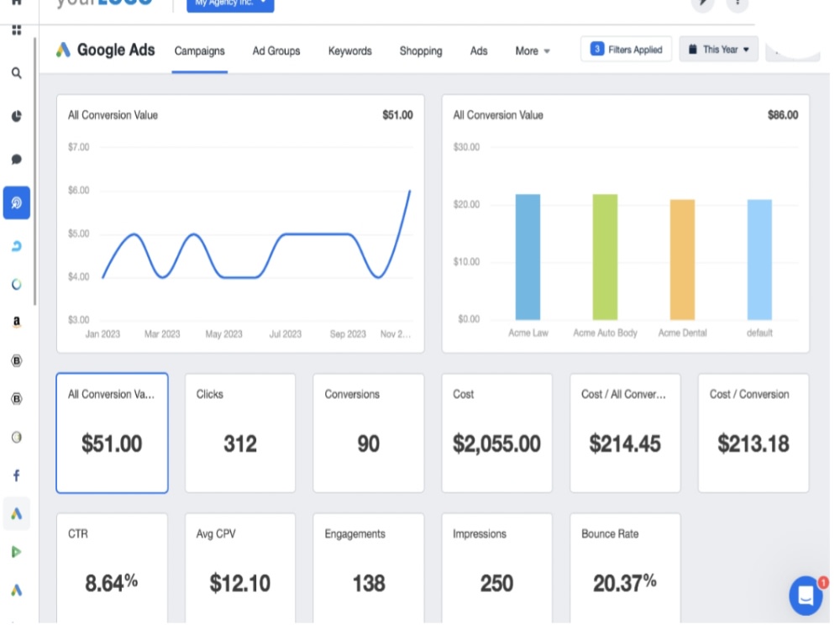Screen dimensions: 840x630
Task: Click the Google Ads logo in header
Action: pos(64,50)
